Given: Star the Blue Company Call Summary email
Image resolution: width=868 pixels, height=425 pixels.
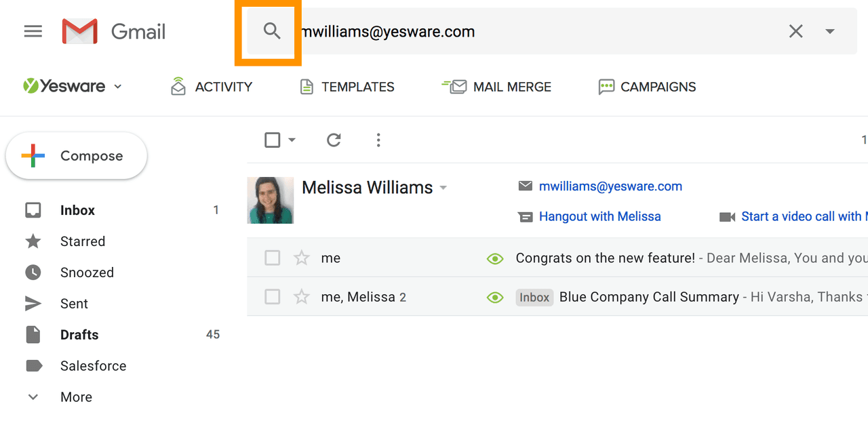Looking at the screenshot, I should click(x=301, y=297).
